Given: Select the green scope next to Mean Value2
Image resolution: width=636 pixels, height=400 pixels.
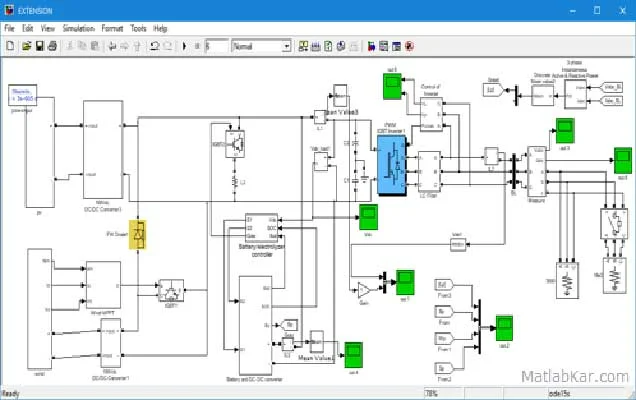Looking at the screenshot, I should point(353,355).
